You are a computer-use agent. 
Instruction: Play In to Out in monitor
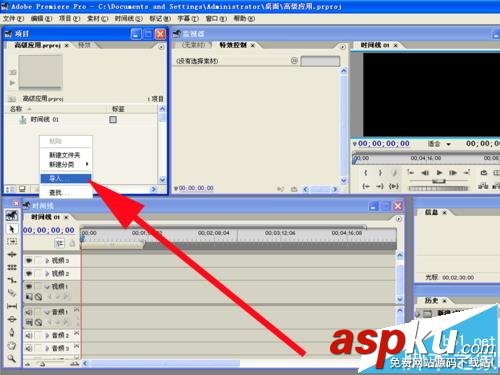(394, 186)
